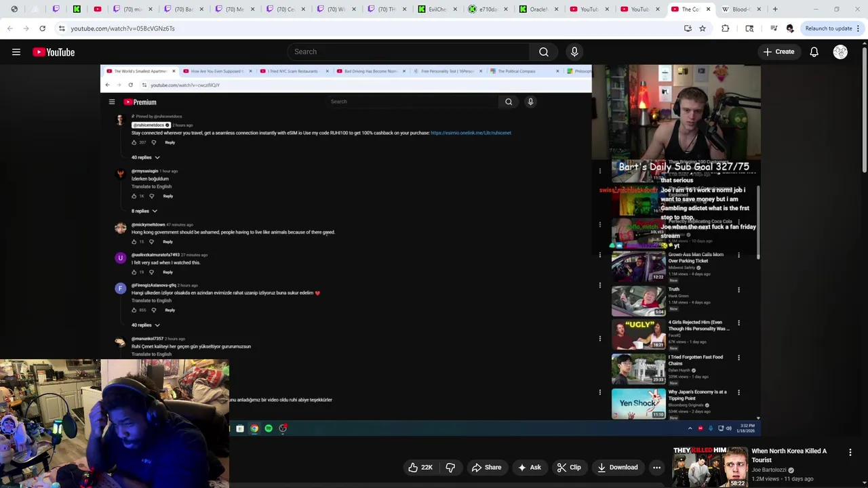
Task: Go forward in browser history
Action: pos(26,28)
